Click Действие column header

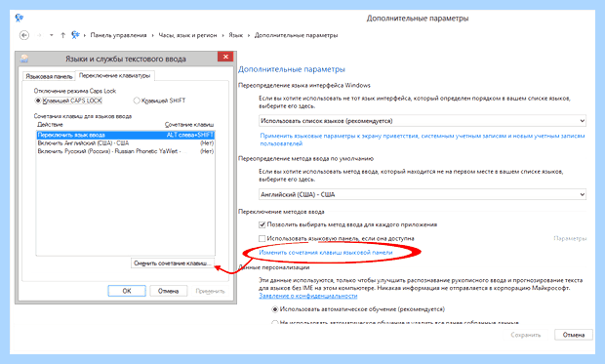[x=50, y=124]
